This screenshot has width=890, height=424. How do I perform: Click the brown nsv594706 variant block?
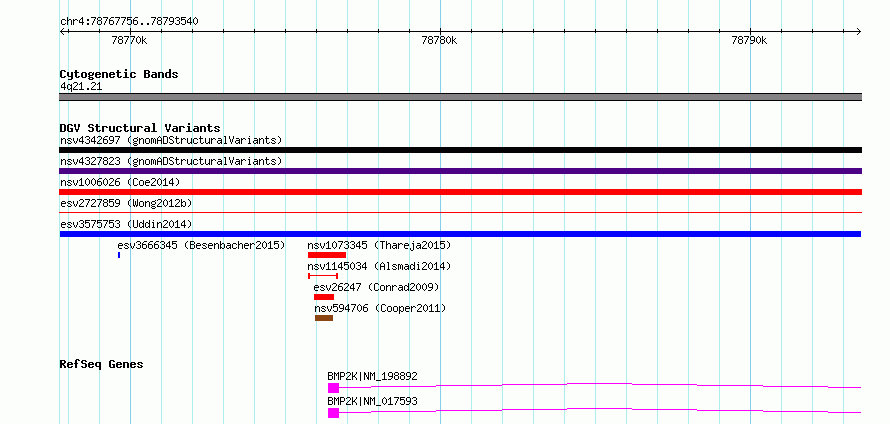coord(324,318)
